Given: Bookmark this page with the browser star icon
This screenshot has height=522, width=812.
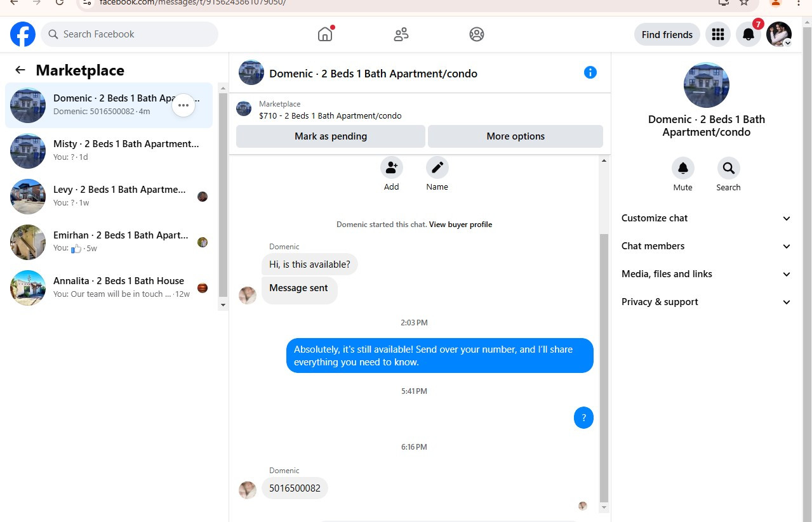Looking at the screenshot, I should pos(745,3).
